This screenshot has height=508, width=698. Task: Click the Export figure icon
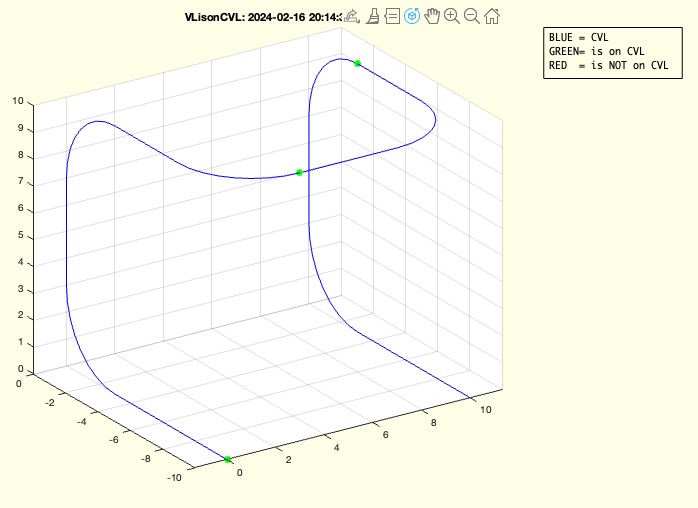[x=351, y=16]
